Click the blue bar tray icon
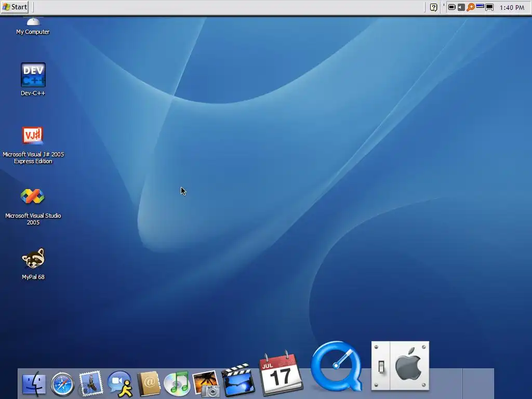 tap(480, 6)
